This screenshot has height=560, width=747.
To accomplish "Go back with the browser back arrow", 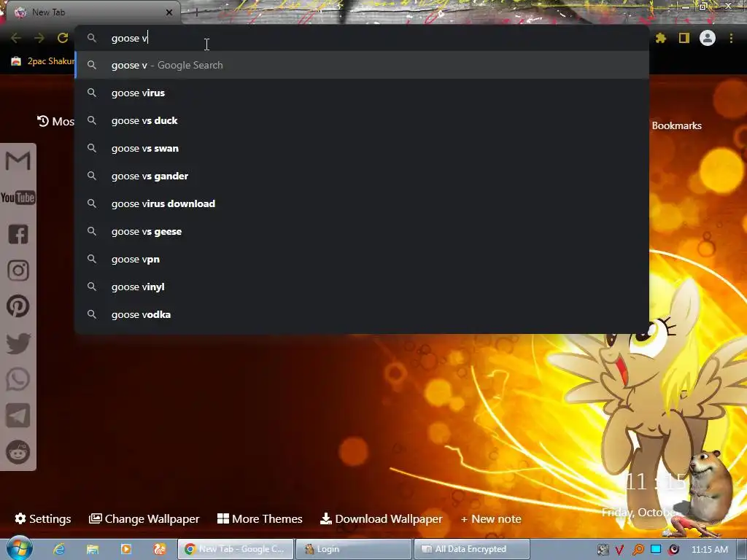I will 16,38.
